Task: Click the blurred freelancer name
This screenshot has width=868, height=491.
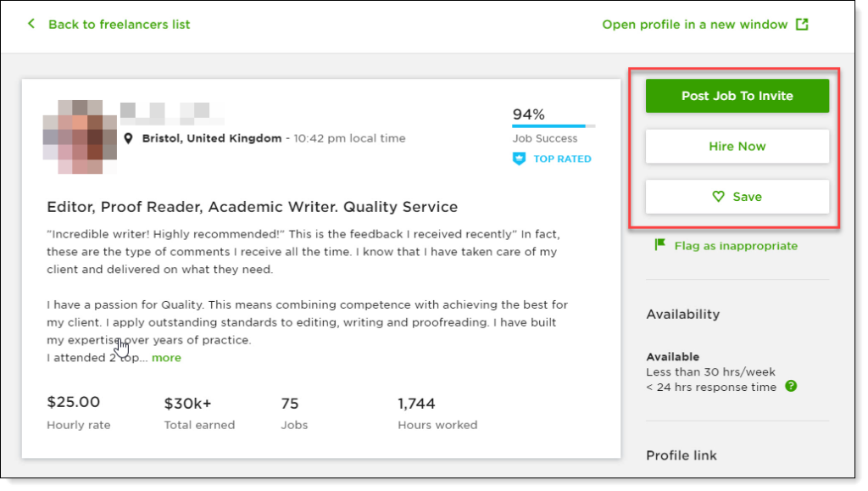Action: (x=171, y=112)
